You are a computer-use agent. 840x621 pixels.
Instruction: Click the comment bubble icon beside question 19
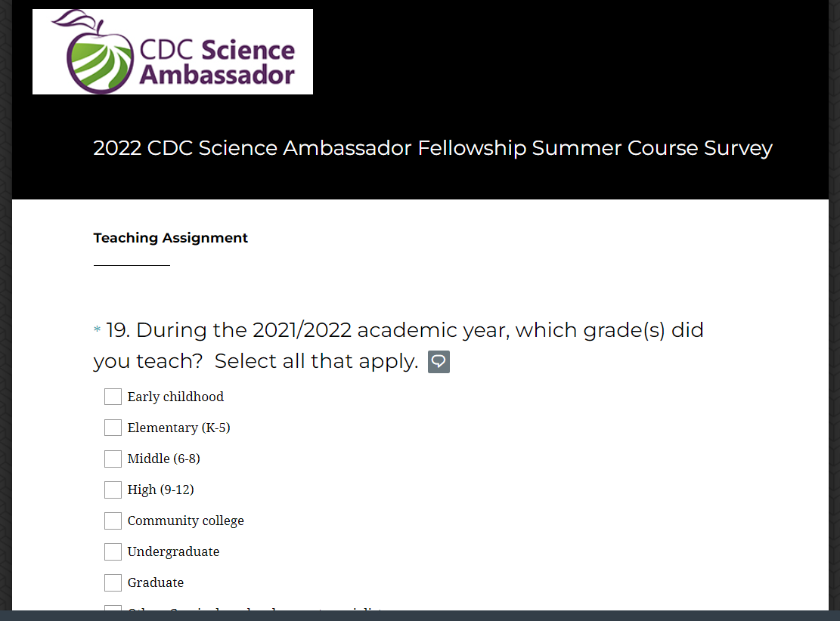pyautogui.click(x=439, y=362)
